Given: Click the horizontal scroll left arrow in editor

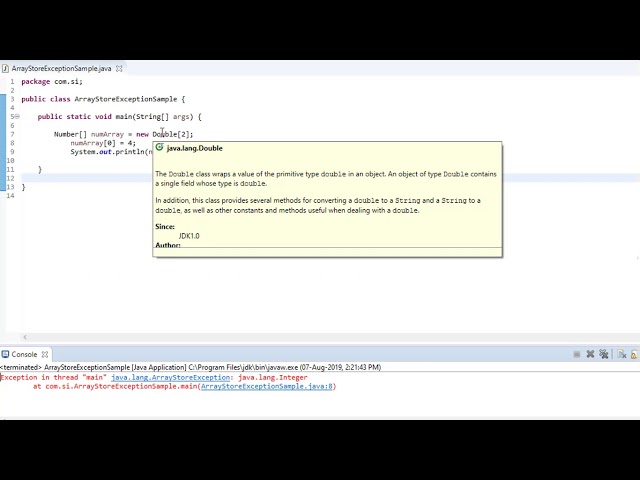Looking at the screenshot, I should (25, 337).
